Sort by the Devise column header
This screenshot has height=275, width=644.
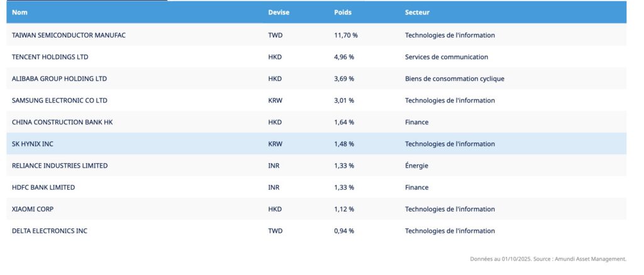(279, 13)
